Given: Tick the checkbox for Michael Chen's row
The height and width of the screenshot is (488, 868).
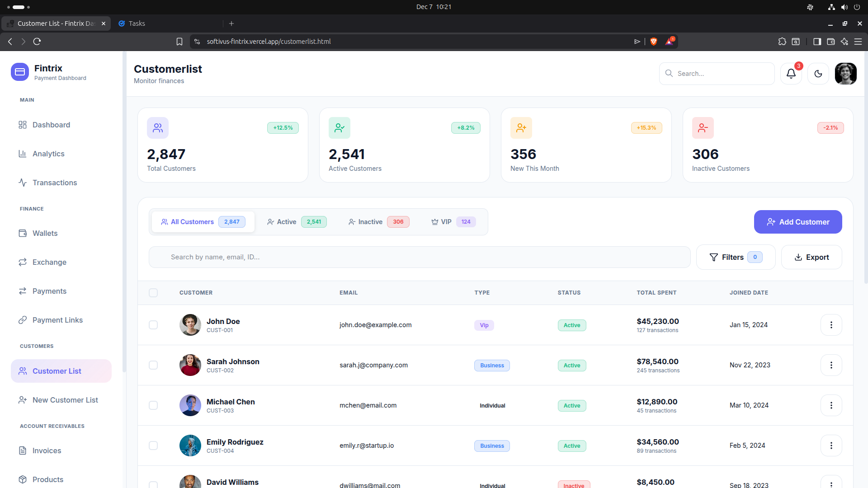Looking at the screenshot, I should [153, 405].
